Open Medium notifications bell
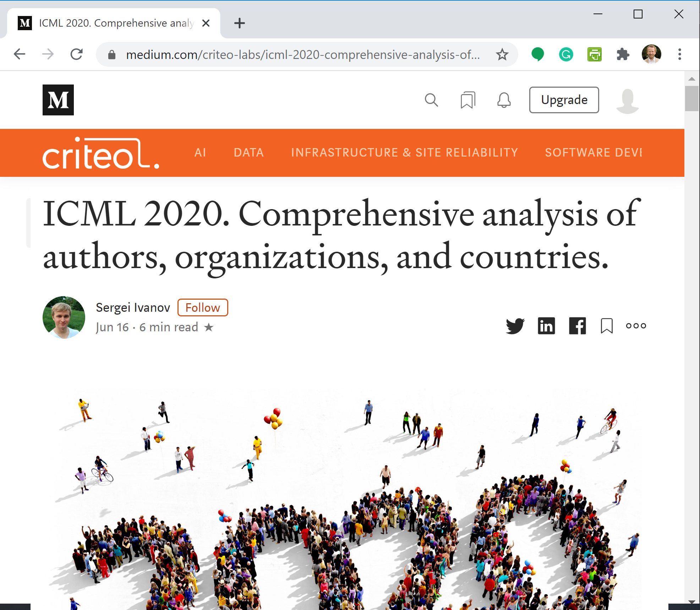 coord(504,100)
